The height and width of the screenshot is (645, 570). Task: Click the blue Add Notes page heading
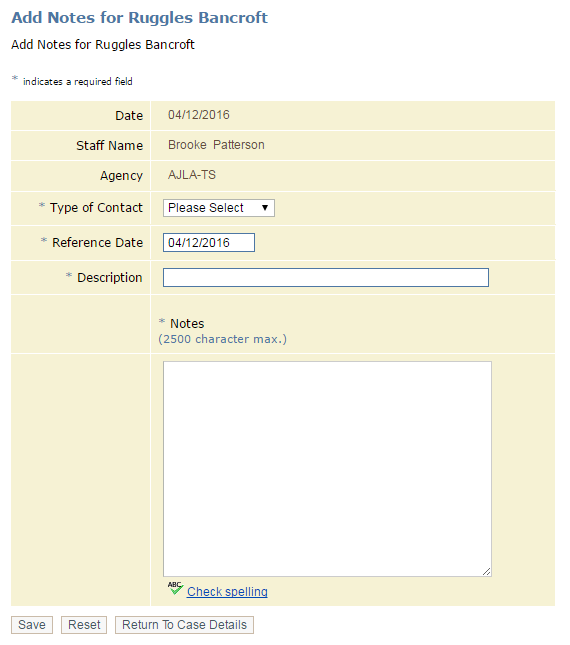[139, 18]
